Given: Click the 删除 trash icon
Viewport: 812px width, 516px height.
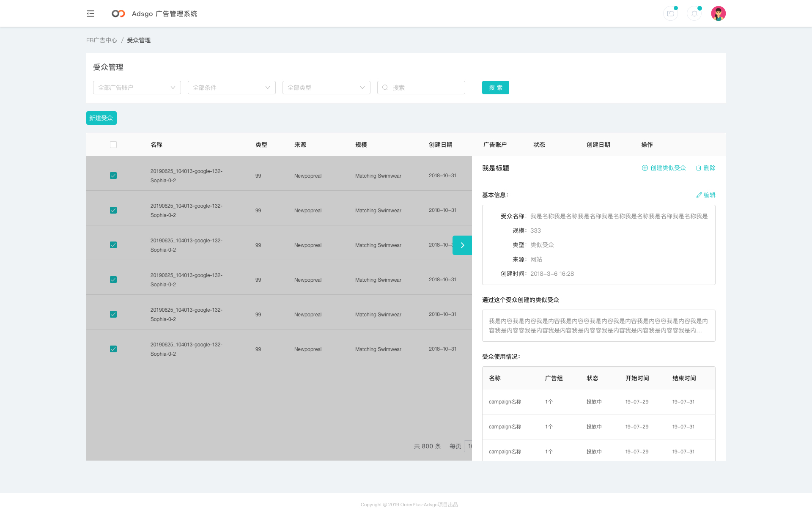Looking at the screenshot, I should (x=699, y=168).
